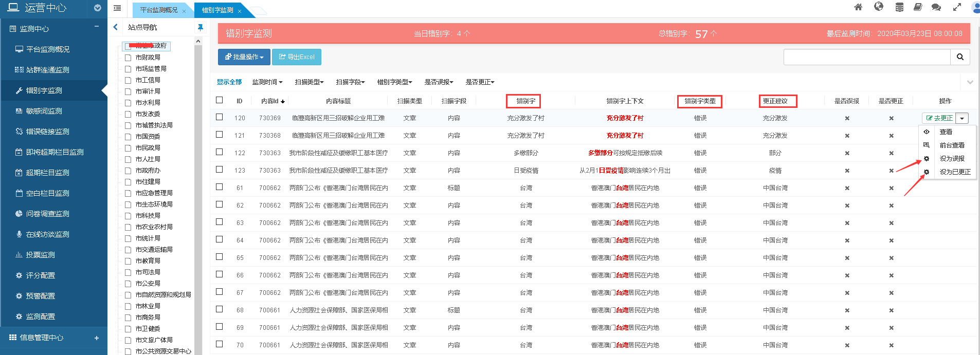Select the checkbox for row ID 123
Screen dimensions: 980x355
point(220,170)
